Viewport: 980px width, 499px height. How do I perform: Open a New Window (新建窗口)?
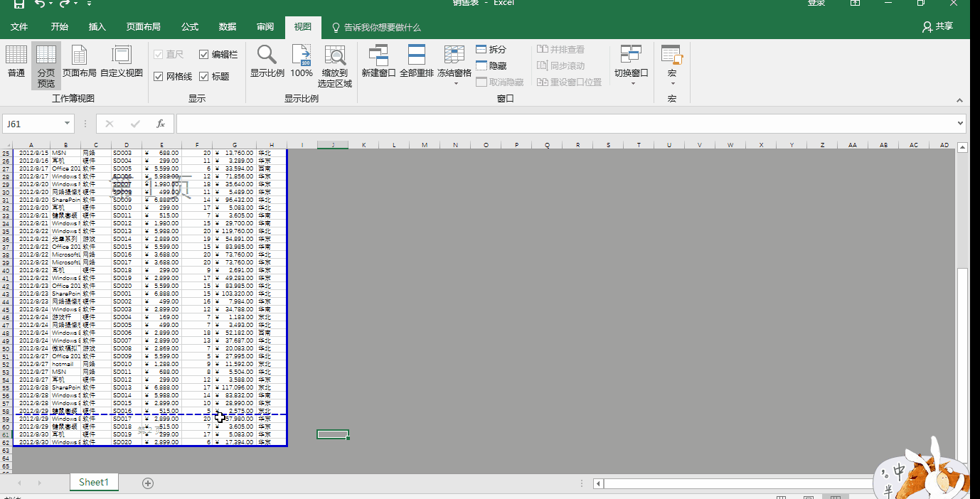[378, 61]
